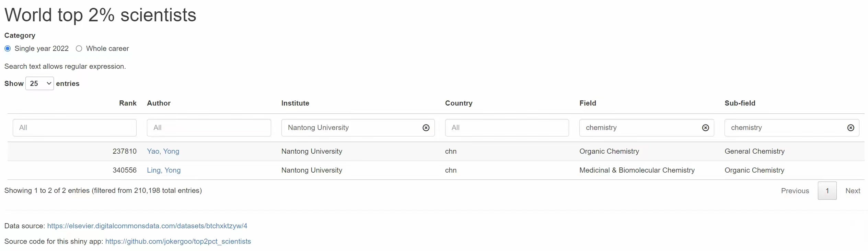Open author link Ling, Yong
The height and width of the screenshot is (251, 868).
coord(164,170)
